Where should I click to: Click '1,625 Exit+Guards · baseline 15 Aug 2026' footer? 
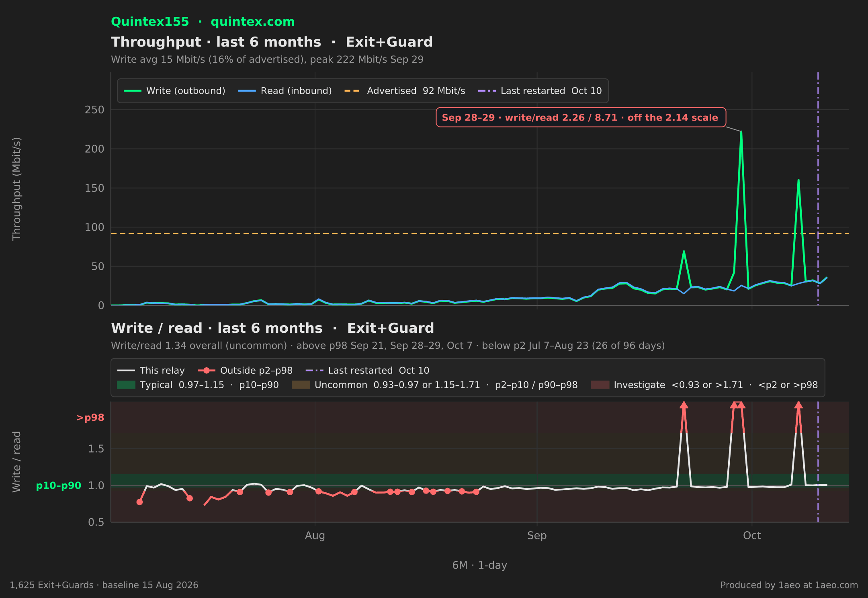click(104, 585)
